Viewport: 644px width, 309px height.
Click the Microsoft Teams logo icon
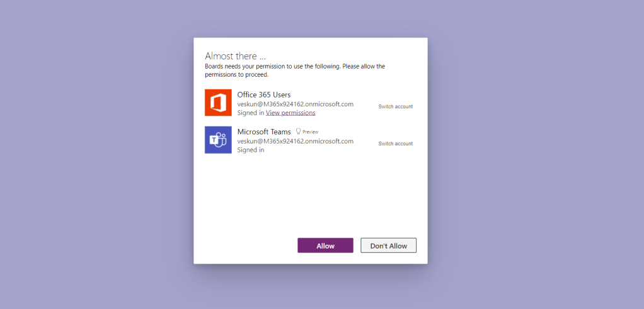coord(218,140)
